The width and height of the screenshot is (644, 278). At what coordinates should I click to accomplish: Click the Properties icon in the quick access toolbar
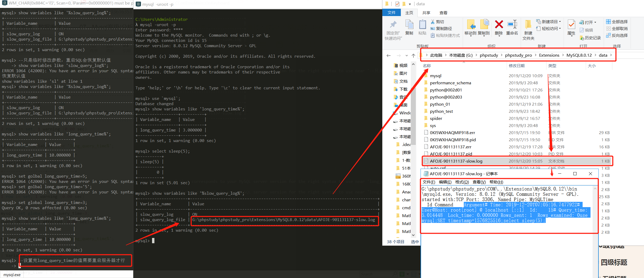397,4
